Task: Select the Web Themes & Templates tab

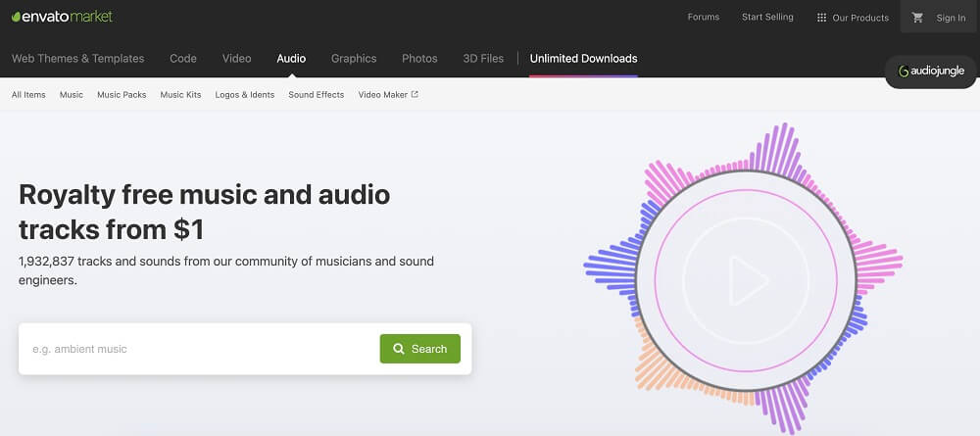Action: click(77, 59)
